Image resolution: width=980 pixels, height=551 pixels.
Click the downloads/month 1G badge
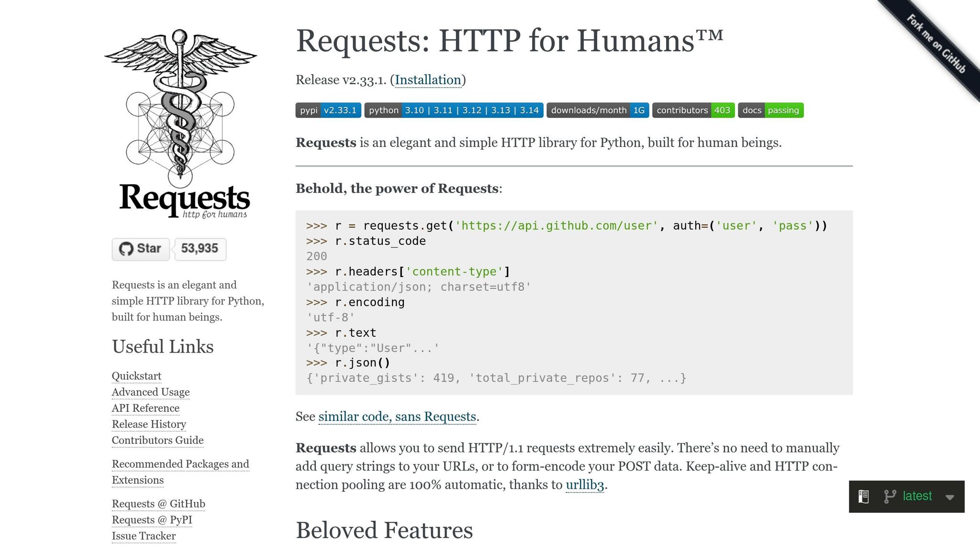[x=598, y=110]
